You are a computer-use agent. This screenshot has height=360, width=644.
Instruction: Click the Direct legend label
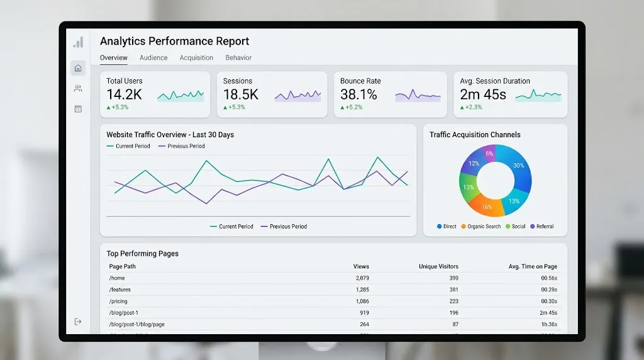450,227
